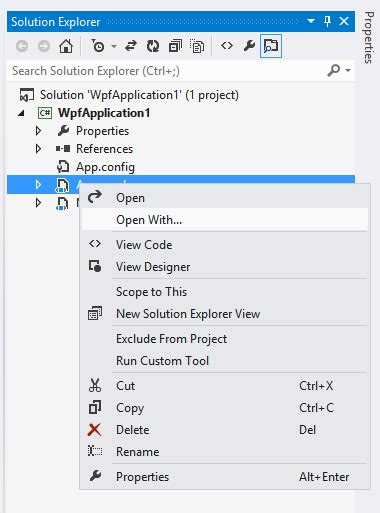
Task: Click the Open arrow icon in menu
Action: click(95, 197)
